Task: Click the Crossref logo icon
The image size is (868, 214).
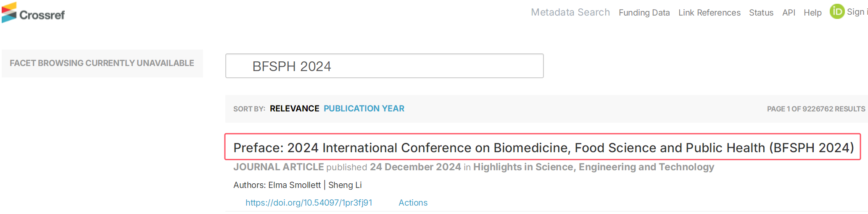Action: [9, 13]
